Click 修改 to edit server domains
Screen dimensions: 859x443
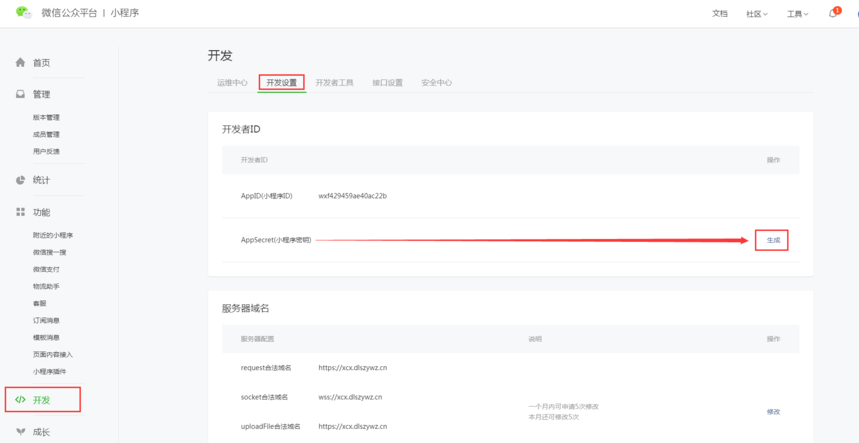[773, 412]
